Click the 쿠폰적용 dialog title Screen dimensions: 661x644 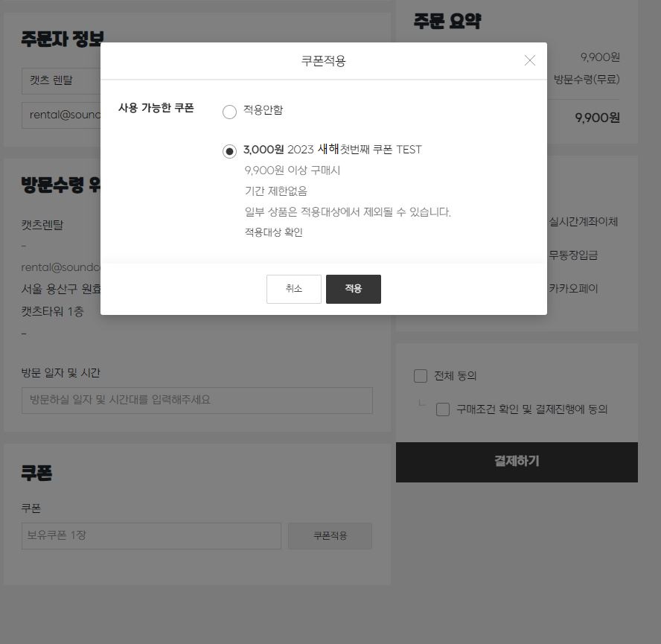(x=323, y=61)
